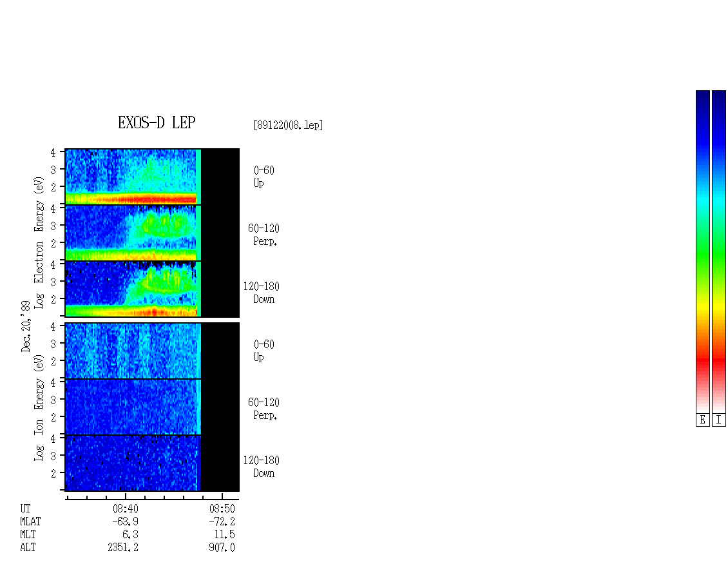728x564 pixels.
Task: Click the ALT row label
Action: 28,548
